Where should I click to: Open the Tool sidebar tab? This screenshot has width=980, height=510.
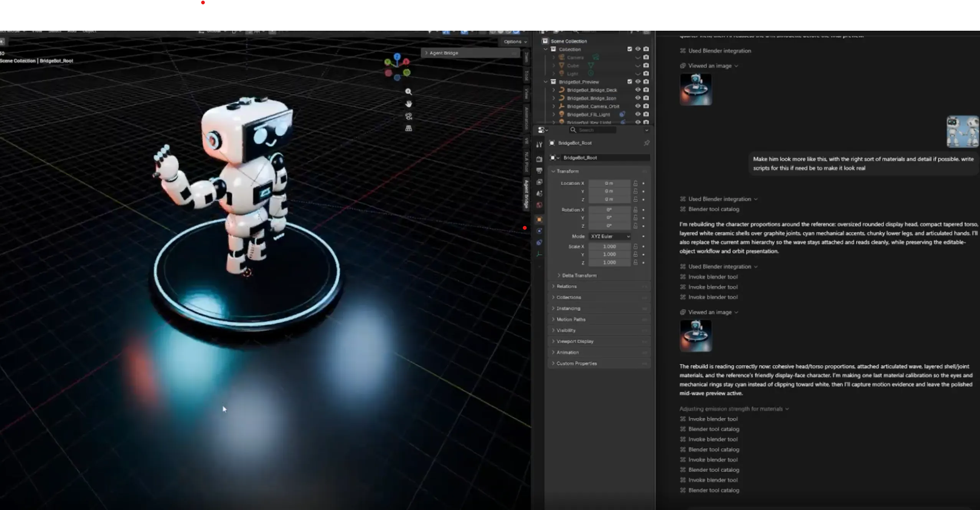click(526, 76)
